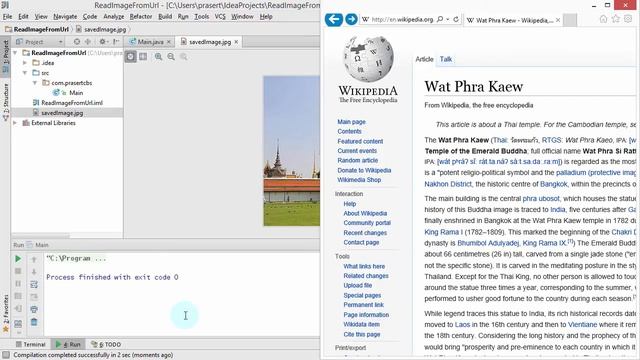Click collapse all icon in Project panel
The width and height of the screenshot is (640, 360).
(x=88, y=42)
